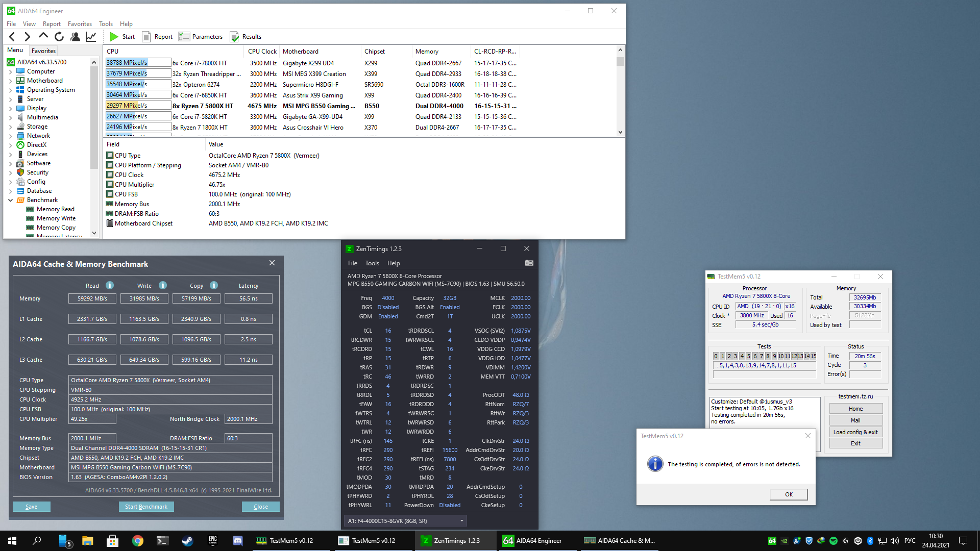Click the Results checkmark document icon

pyautogui.click(x=234, y=37)
